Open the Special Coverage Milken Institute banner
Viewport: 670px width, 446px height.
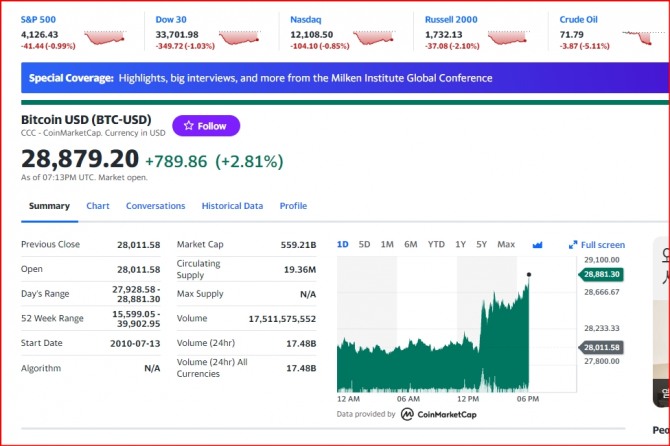[x=345, y=78]
